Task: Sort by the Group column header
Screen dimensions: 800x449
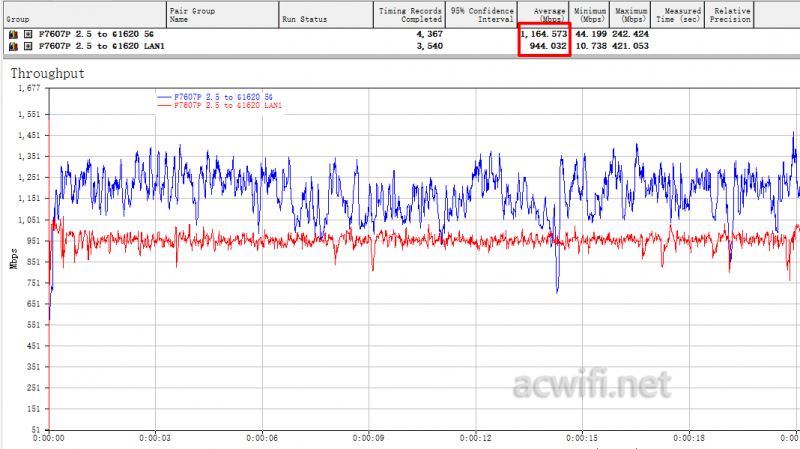Action: (x=85, y=15)
